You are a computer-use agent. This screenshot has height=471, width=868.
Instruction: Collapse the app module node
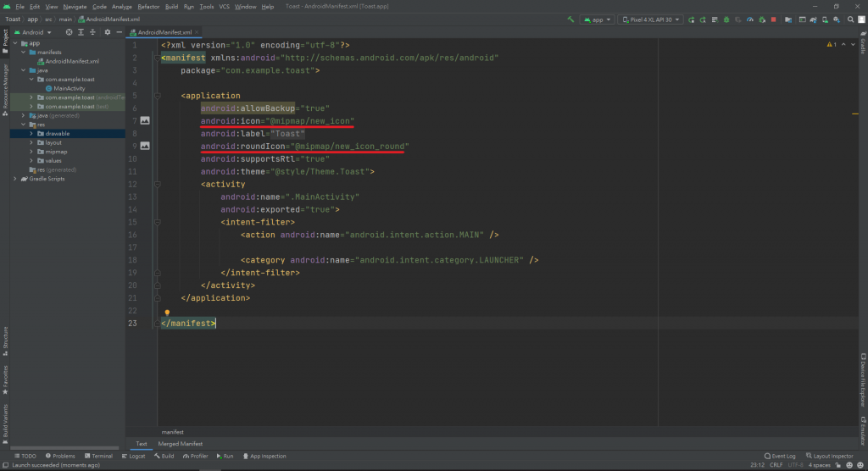[15, 43]
